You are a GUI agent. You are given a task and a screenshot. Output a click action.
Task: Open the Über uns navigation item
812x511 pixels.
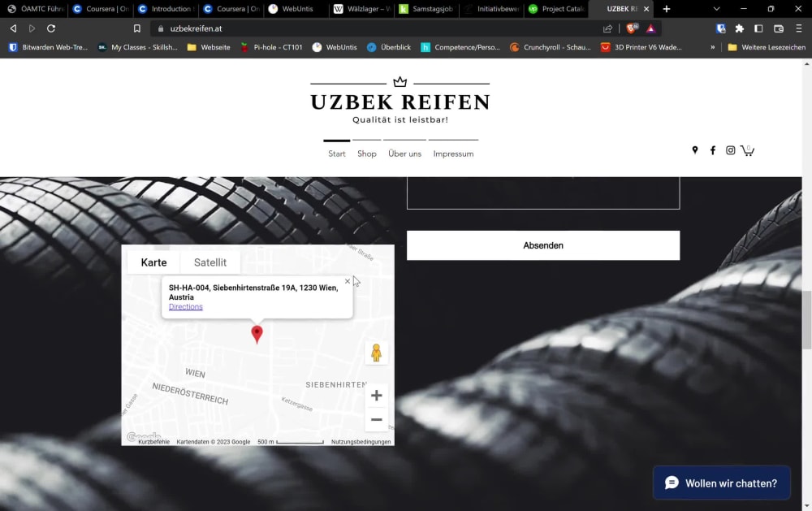tap(405, 154)
